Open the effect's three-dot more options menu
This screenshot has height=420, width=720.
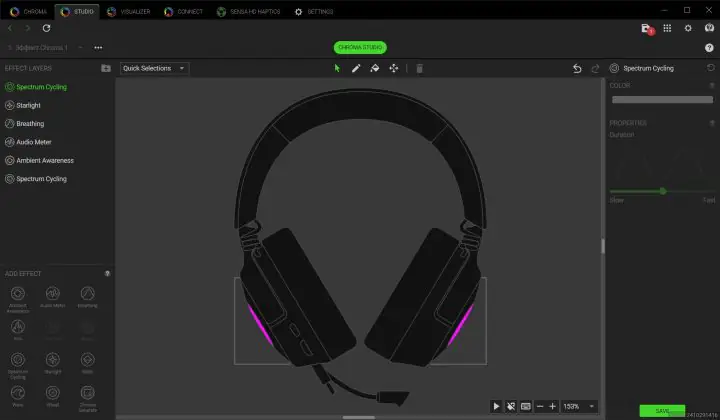(x=98, y=47)
